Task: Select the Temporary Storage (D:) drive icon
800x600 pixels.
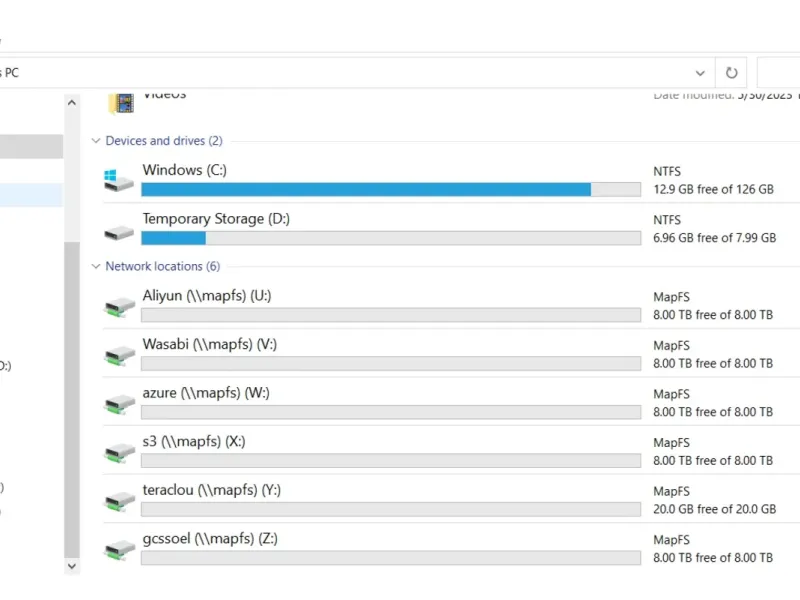Action: coord(119,231)
